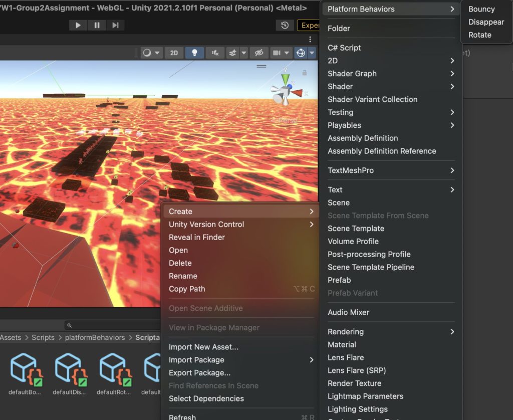The width and height of the screenshot is (513, 420).
Task: Click the Step frame button
Action: 115,25
